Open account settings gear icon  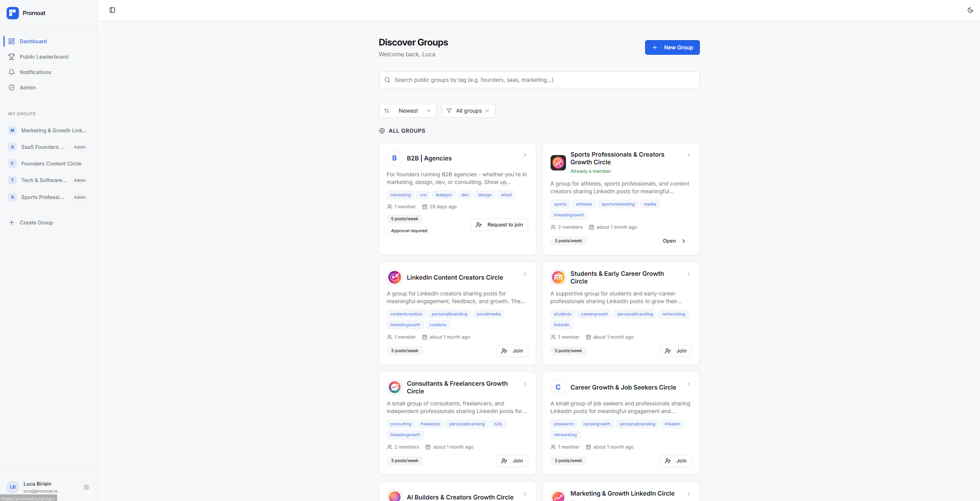[86, 487]
